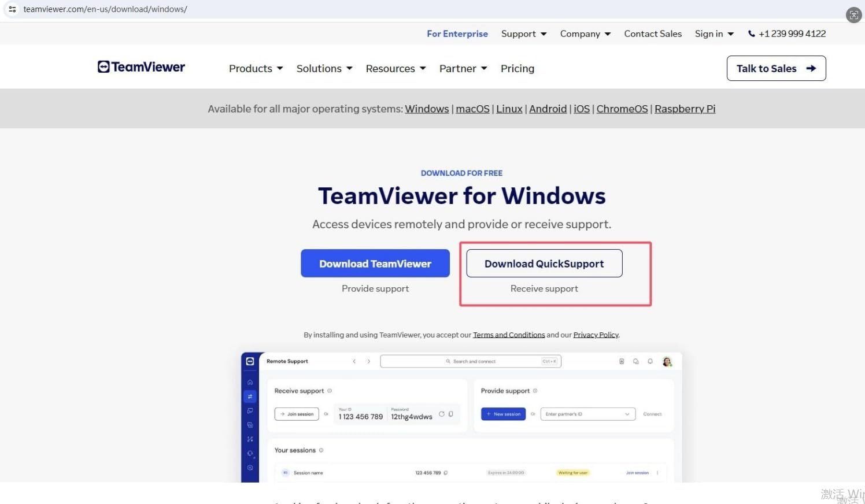Open the Pricing page
865x504 pixels.
click(517, 68)
